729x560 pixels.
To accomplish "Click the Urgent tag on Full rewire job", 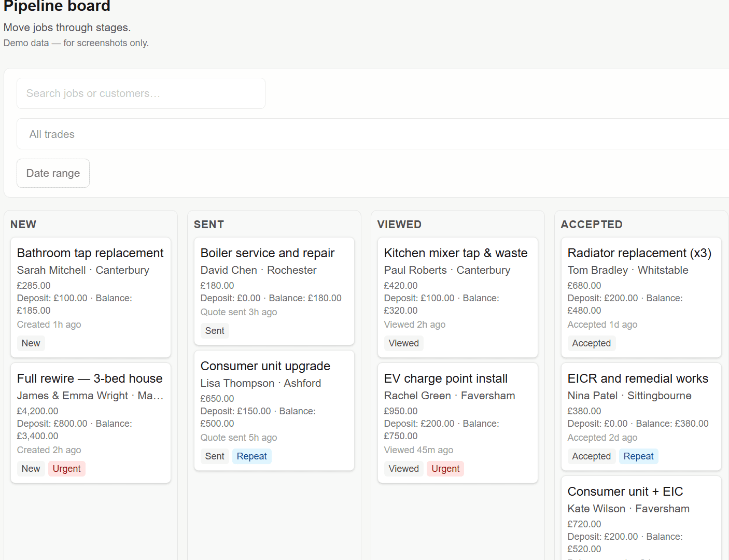I will point(66,469).
